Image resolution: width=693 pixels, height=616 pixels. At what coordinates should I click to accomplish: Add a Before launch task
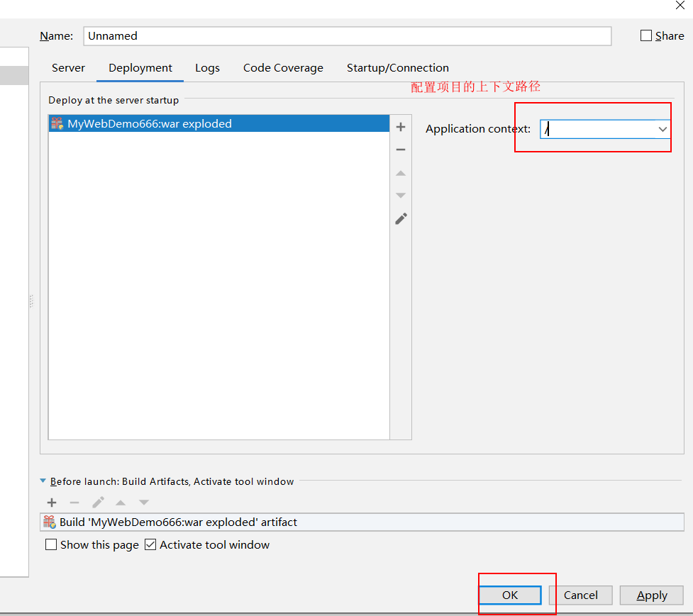pyautogui.click(x=52, y=503)
